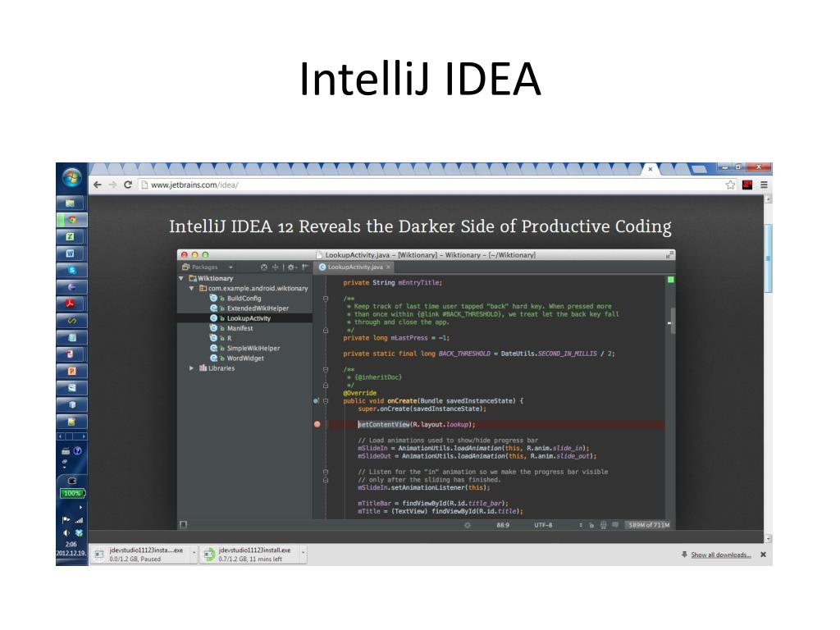Viewport: 840px width, 630px height.
Task: Click the jdevstudio11123install.exe download in progress
Action: point(249,554)
